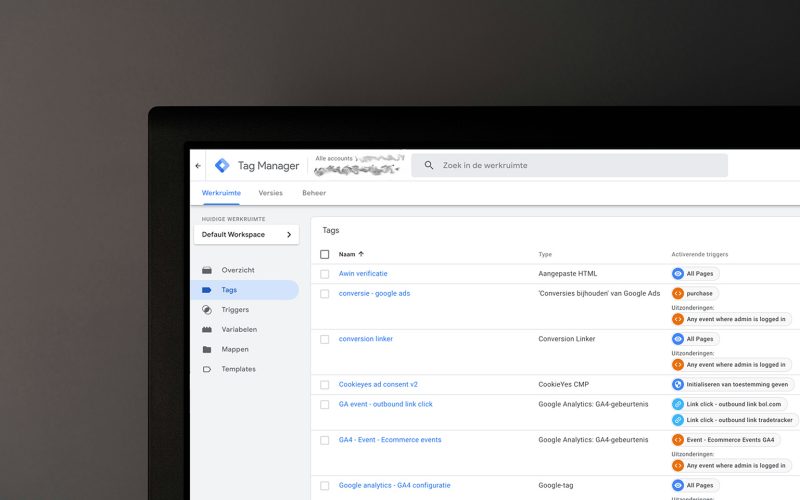Select the Cookieyes ad consent v2 checkbox

tap(324, 385)
